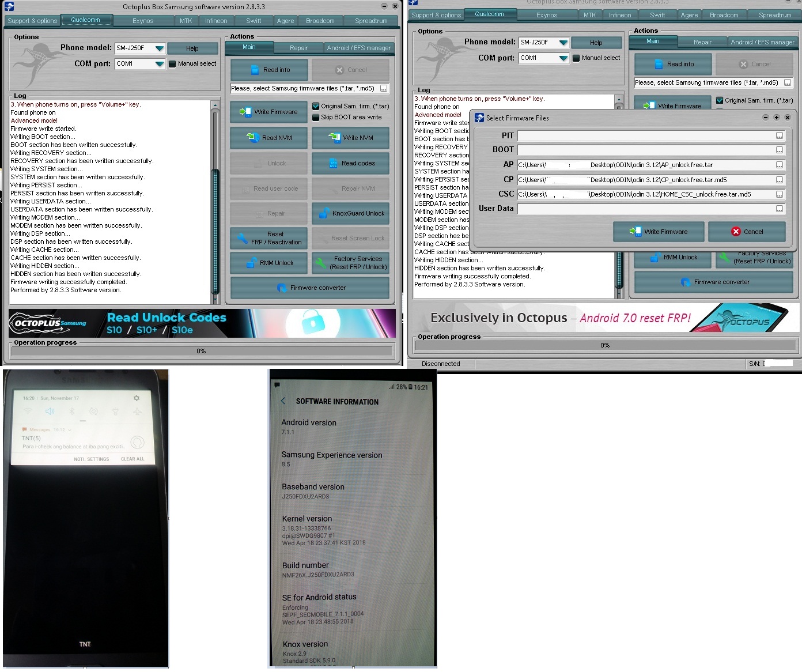Screen dimensions: 802x672
Task: Browse for CSC file in Select Firmware Files
Action: 780,194
